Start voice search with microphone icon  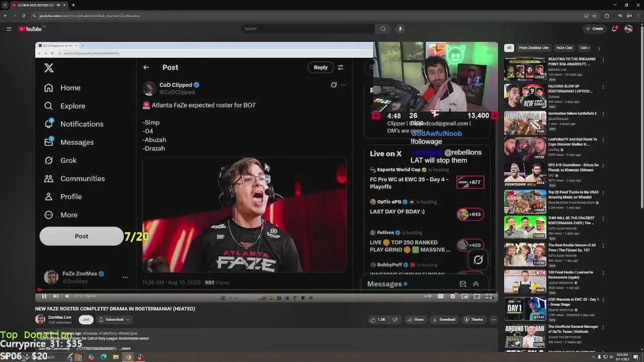pyautogui.click(x=400, y=29)
